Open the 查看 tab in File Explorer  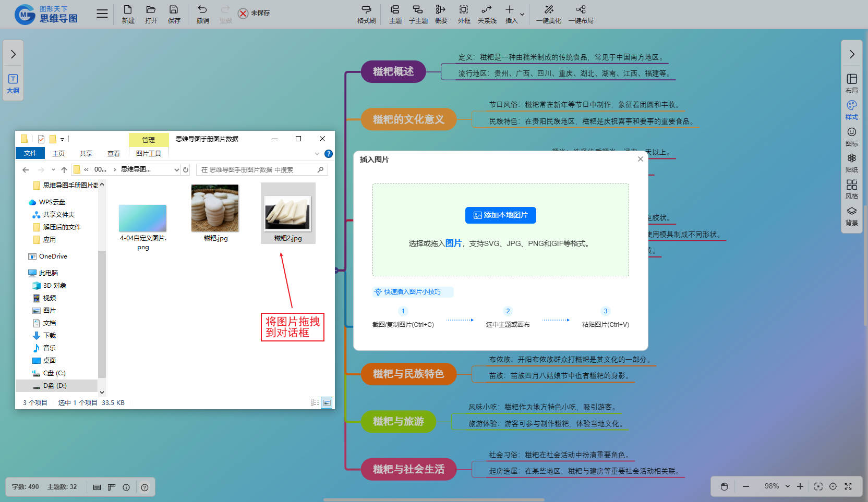coord(113,153)
